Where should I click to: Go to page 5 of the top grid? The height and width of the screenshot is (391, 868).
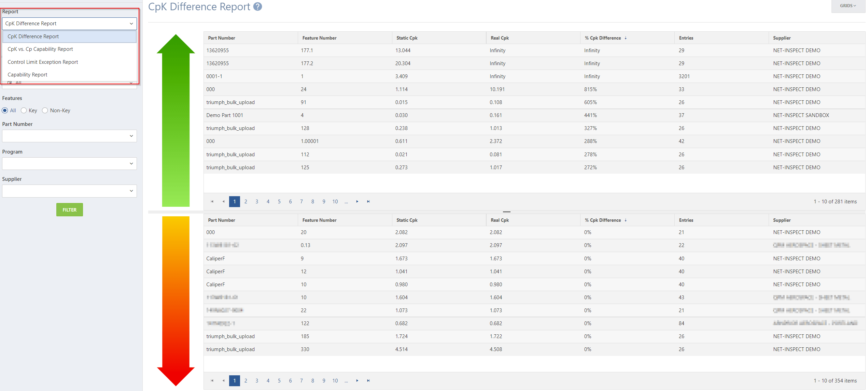[x=279, y=201]
